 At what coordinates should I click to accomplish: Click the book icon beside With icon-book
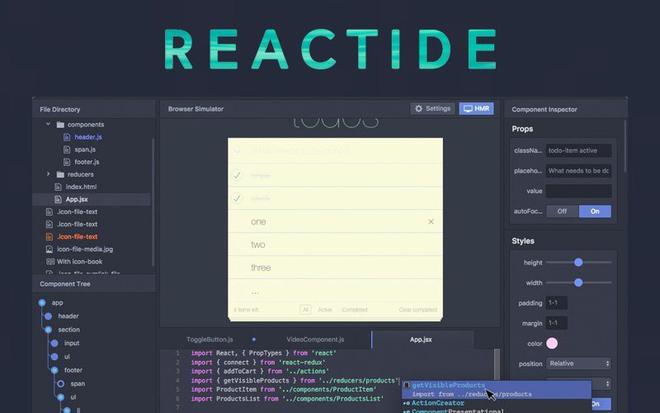[50, 261]
